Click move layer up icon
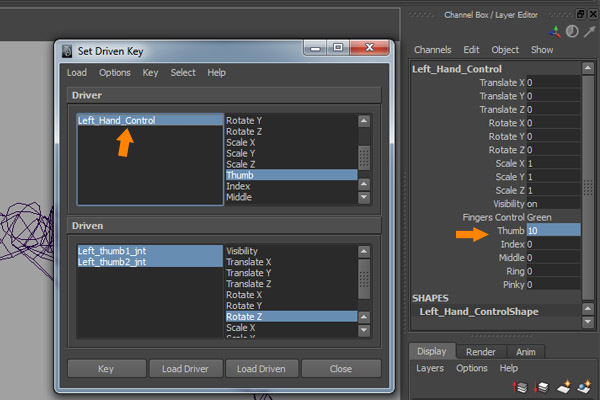The width and height of the screenshot is (600, 400). (x=520, y=387)
